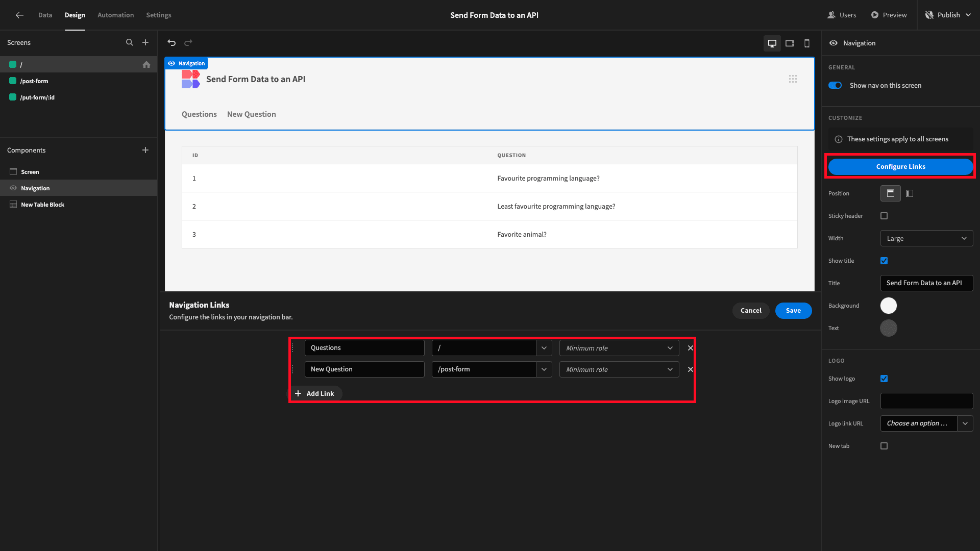
Task: Open Minimum role dropdown for Questions row
Action: [619, 348]
